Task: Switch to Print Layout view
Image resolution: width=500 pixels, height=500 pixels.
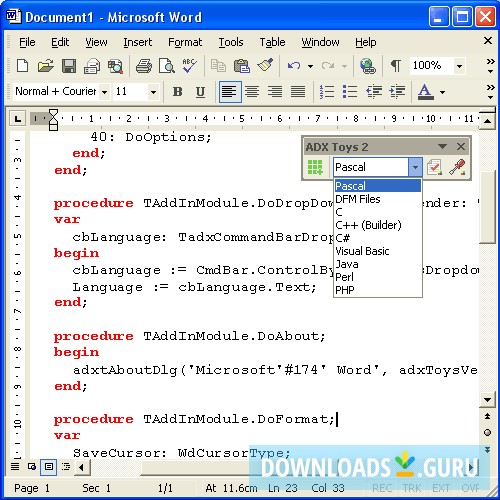Action: point(49,467)
